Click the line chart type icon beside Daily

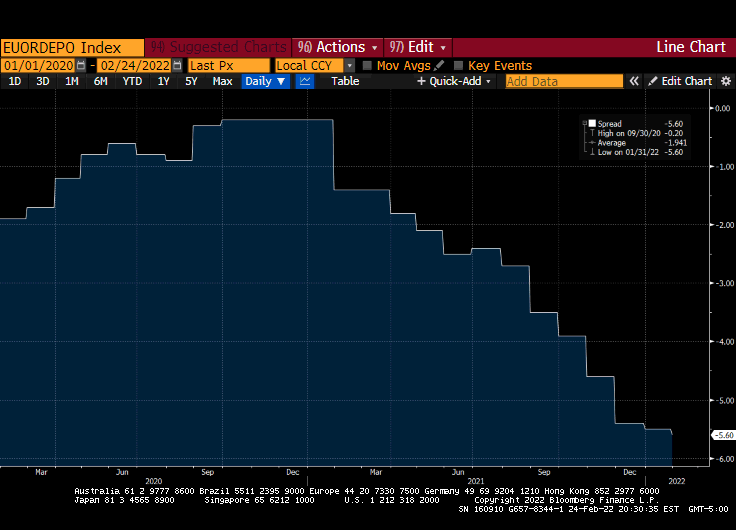(305, 81)
